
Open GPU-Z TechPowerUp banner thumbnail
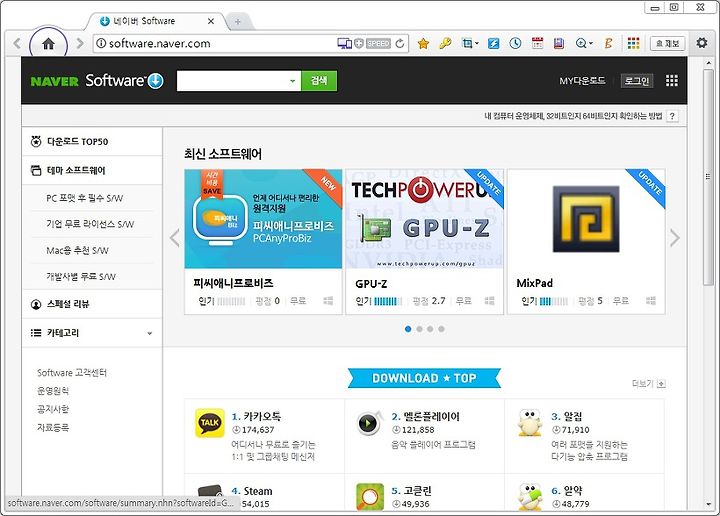pos(424,219)
